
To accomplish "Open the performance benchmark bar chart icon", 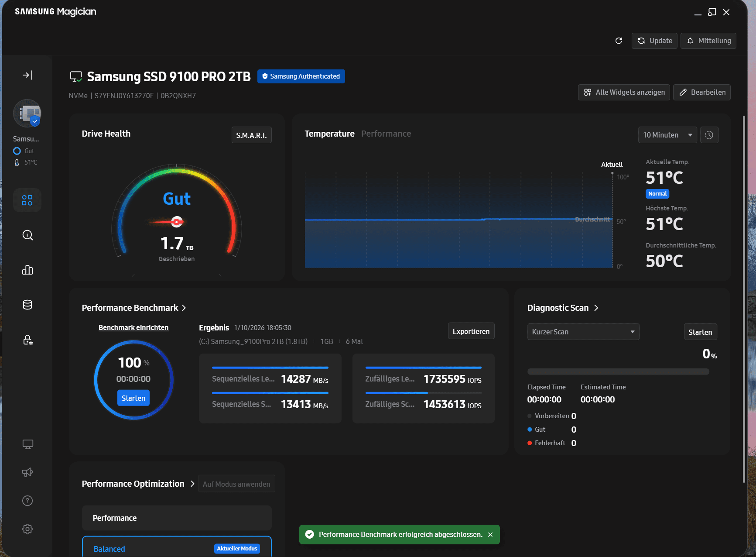I will coord(27,270).
